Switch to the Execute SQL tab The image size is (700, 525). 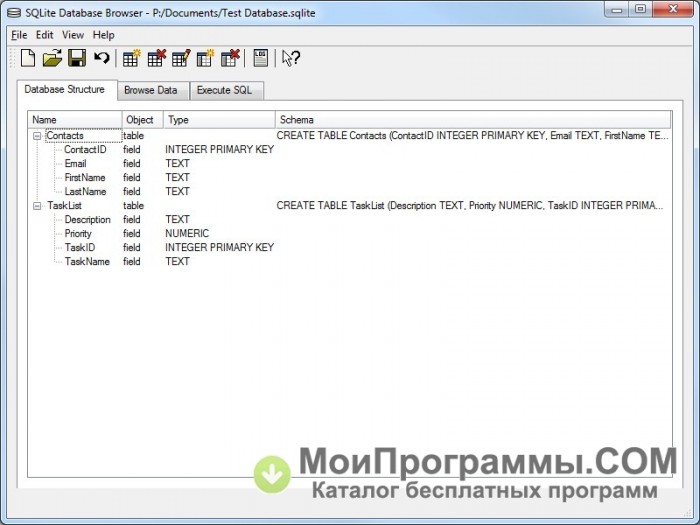point(226,90)
